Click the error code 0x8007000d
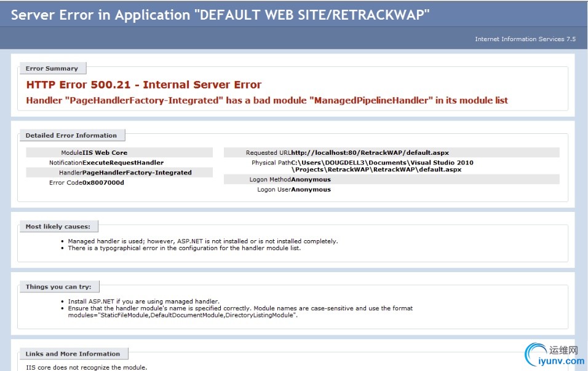Screen dimensions: 588x371 [x=103, y=182]
